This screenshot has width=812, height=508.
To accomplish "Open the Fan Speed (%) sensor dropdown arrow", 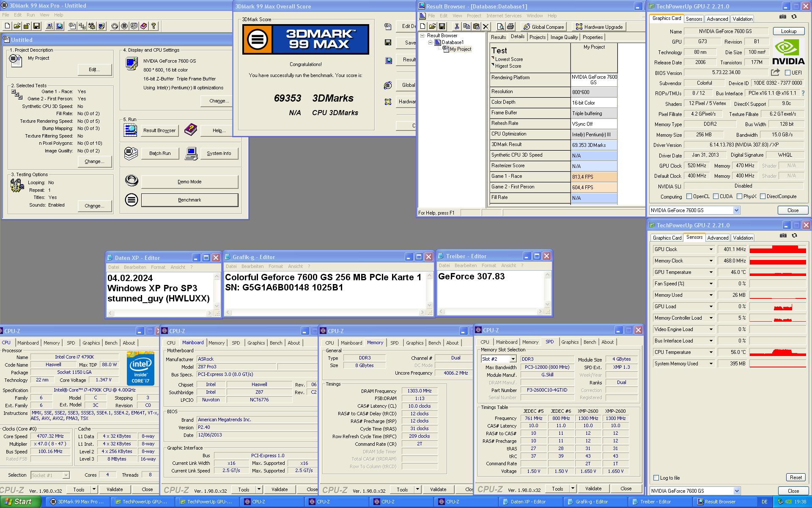I will click(711, 284).
